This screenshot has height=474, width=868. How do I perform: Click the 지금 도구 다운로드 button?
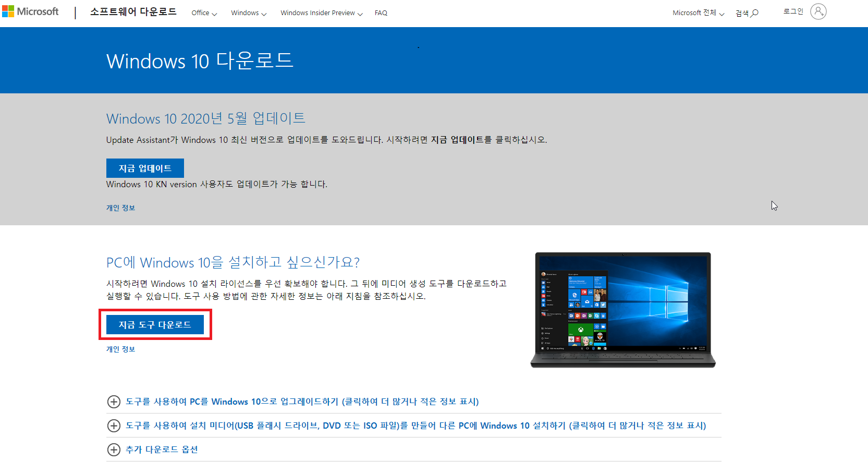155,324
